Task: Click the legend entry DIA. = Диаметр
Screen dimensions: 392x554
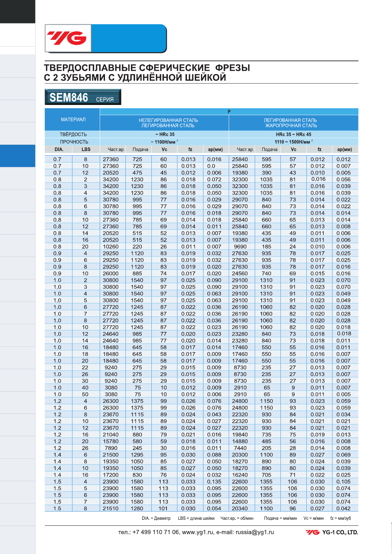Action: pyautogui.click(x=156, y=518)
